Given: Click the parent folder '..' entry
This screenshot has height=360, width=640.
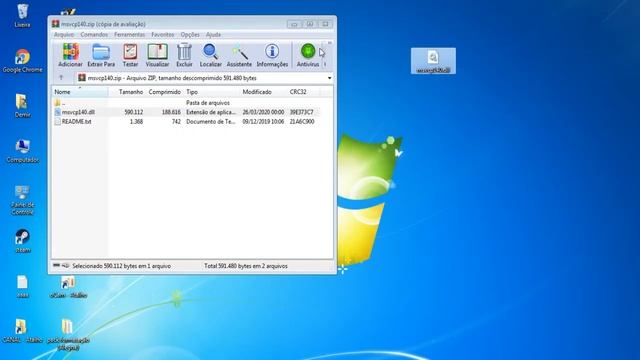Looking at the screenshot, I should tap(60, 103).
